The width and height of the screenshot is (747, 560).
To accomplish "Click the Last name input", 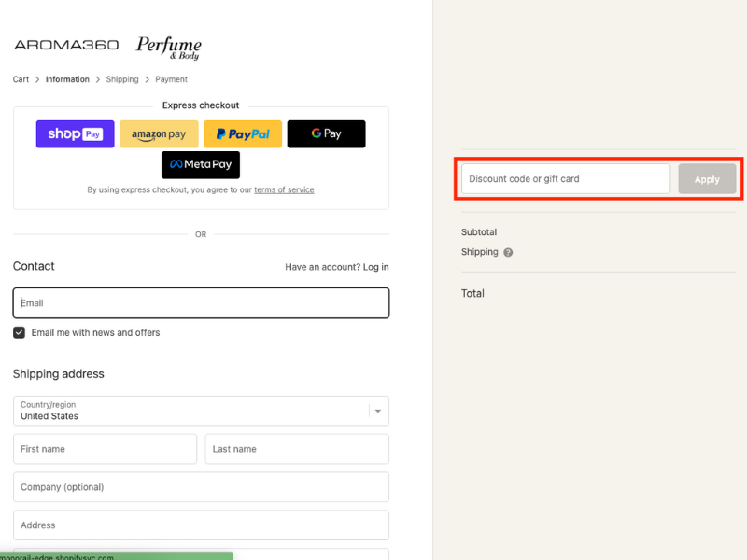I will click(297, 449).
